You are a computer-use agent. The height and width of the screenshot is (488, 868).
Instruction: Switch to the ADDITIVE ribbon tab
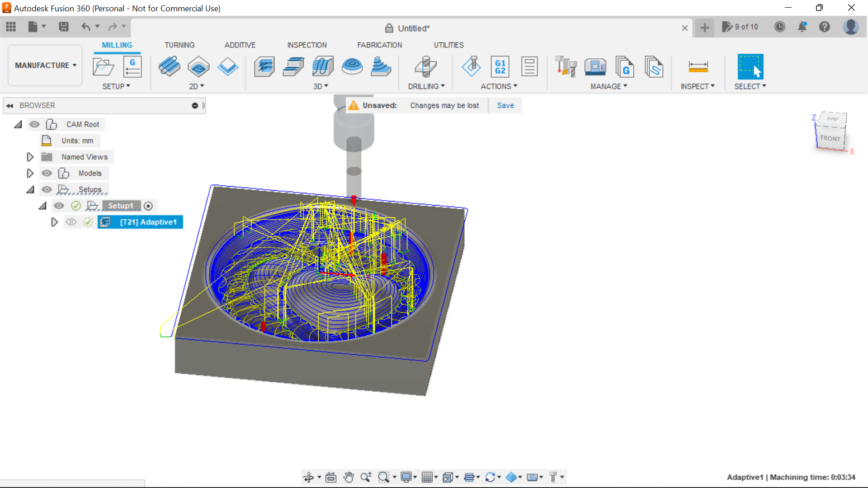(x=240, y=45)
